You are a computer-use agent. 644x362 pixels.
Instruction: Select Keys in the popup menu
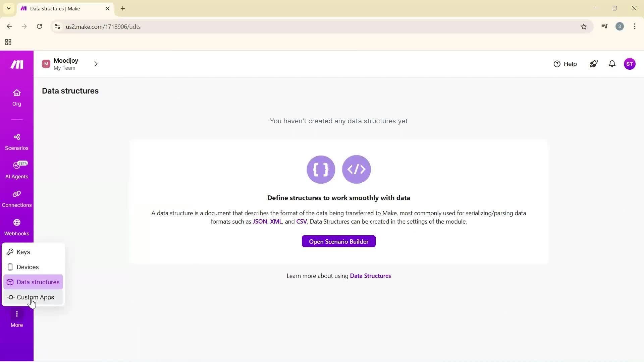pyautogui.click(x=22, y=252)
